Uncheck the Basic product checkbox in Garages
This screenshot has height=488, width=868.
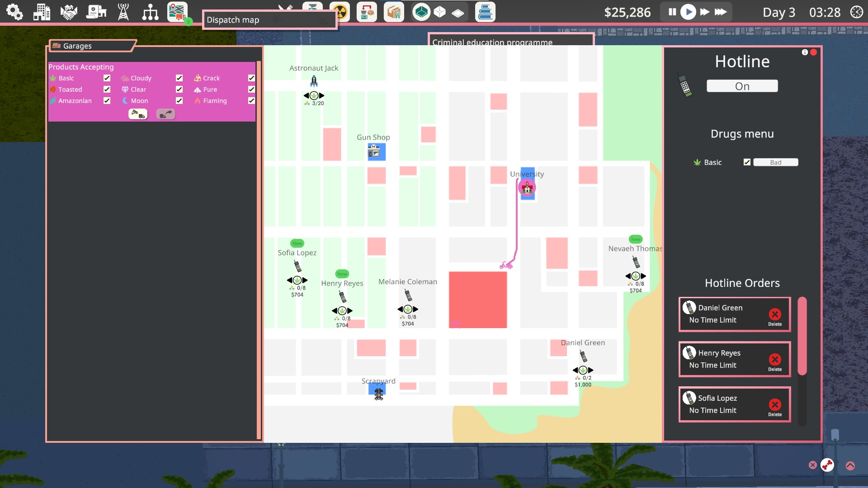[x=107, y=78]
